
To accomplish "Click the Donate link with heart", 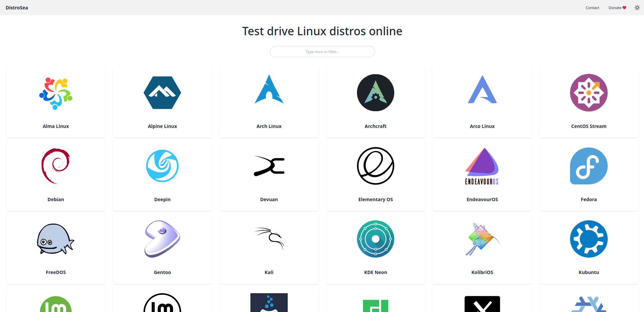I will pos(617,8).
